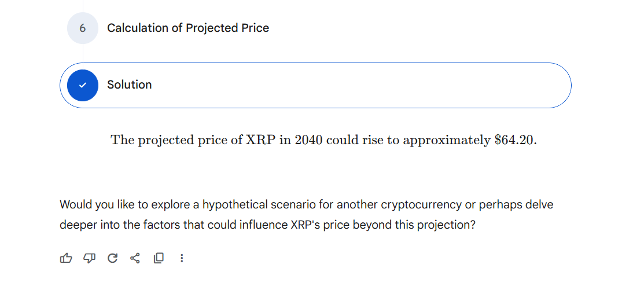This screenshot has height=286, width=644.
Task: Click the thumbs down (bad response) icon
Action: pos(89,258)
